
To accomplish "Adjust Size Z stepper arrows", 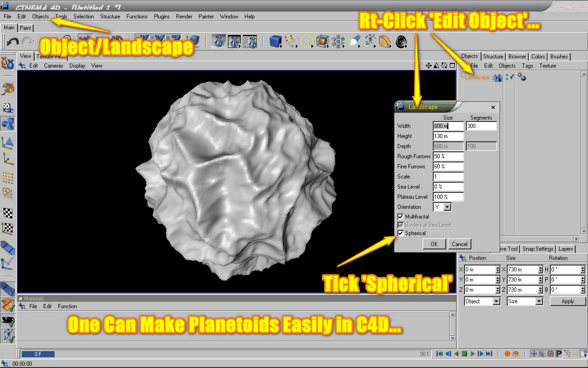I will tap(540, 290).
